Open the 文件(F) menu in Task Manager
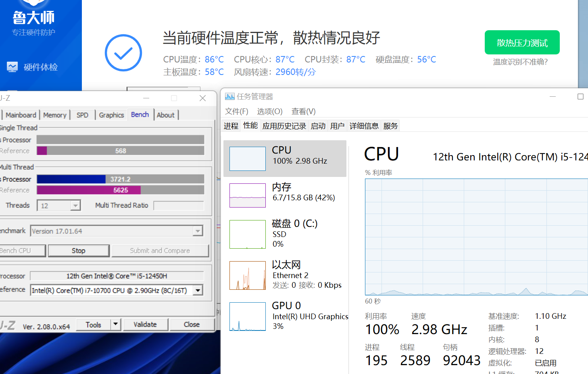This screenshot has height=374, width=588. tap(237, 111)
